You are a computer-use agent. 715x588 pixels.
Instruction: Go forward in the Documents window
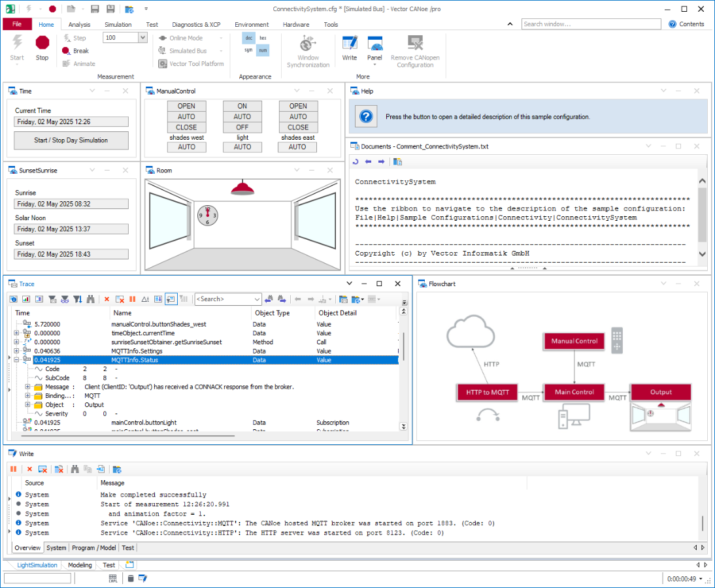pos(381,161)
